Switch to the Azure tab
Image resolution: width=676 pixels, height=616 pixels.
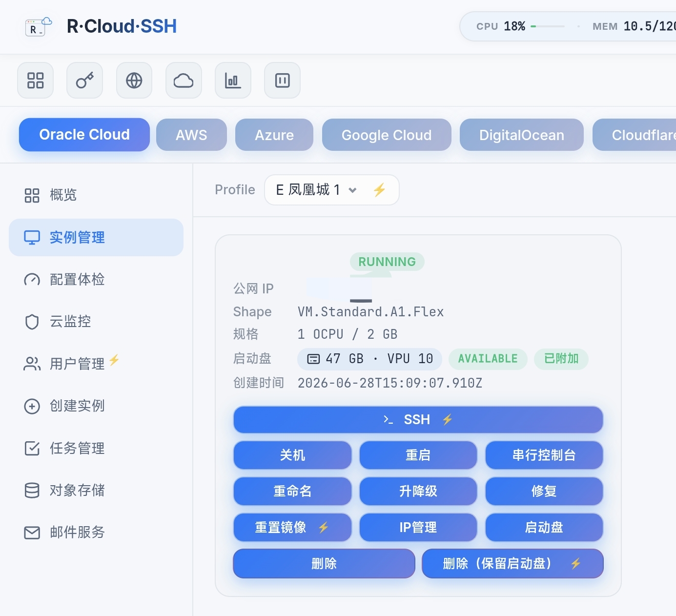(274, 135)
